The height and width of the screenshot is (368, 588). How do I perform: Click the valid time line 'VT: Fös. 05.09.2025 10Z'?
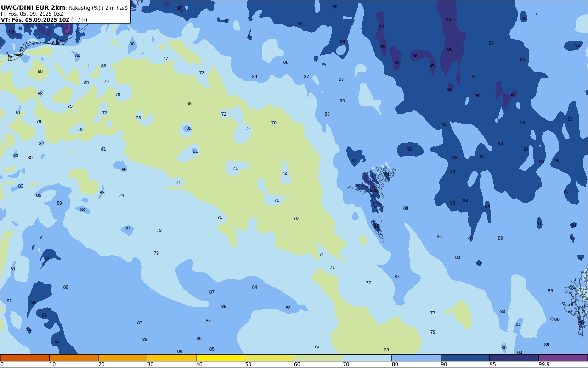point(35,20)
